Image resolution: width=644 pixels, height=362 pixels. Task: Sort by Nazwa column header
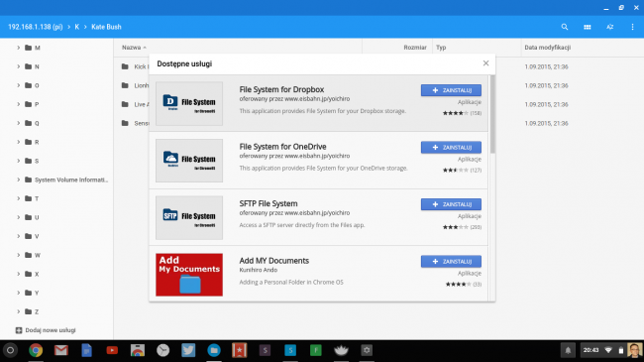point(134,48)
